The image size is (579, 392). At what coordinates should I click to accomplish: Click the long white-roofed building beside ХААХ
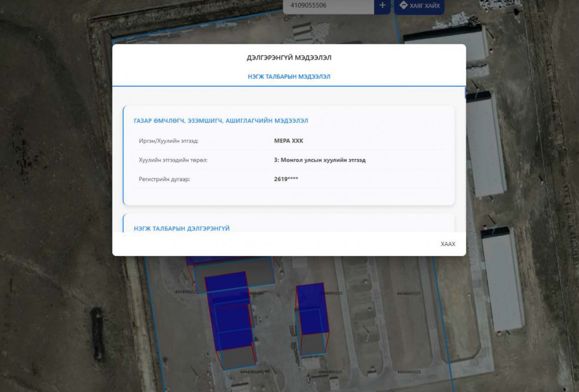[x=502, y=278]
